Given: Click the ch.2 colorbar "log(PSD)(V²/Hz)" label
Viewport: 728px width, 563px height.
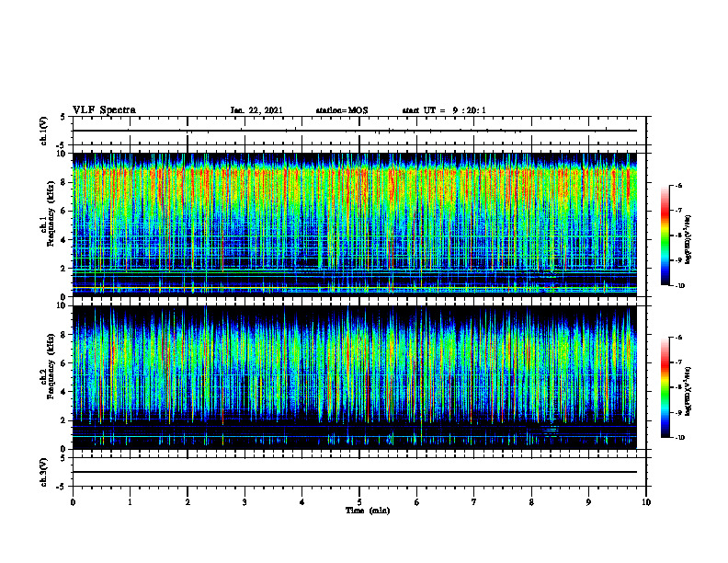Looking at the screenshot, I should (688, 391).
